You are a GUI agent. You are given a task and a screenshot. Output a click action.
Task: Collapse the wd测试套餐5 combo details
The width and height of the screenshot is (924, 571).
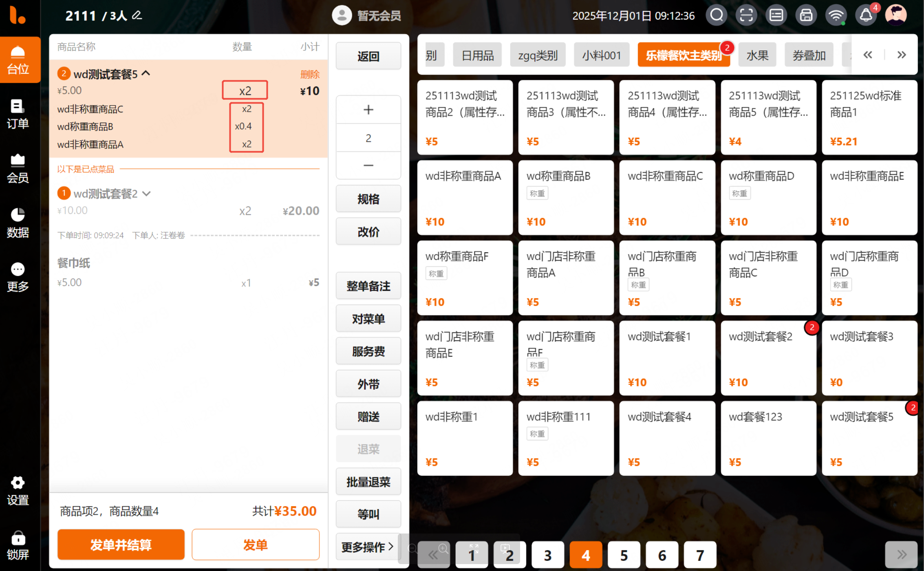pyautogui.click(x=146, y=74)
